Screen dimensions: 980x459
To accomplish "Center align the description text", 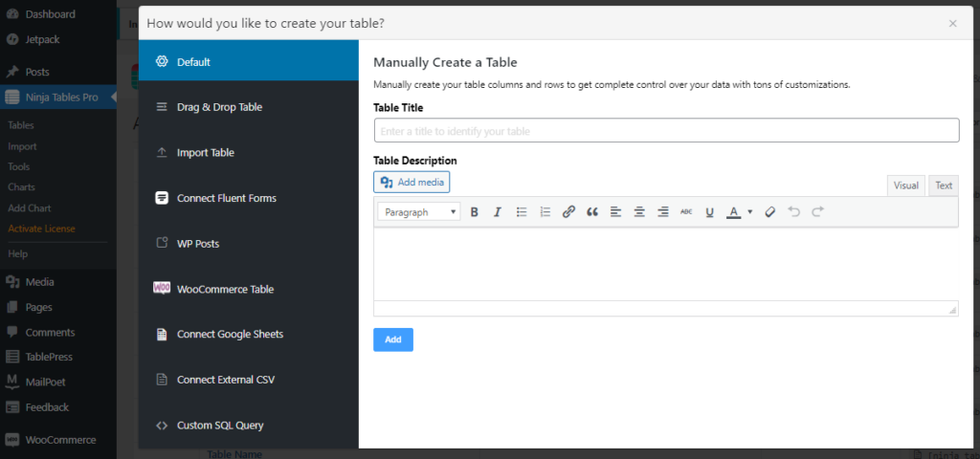I will click(x=639, y=211).
